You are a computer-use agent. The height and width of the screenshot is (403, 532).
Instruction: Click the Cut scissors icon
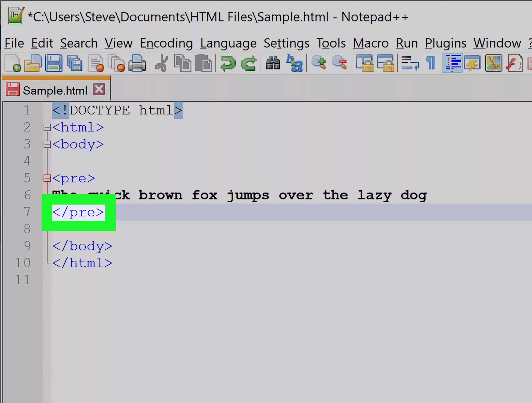(x=161, y=63)
